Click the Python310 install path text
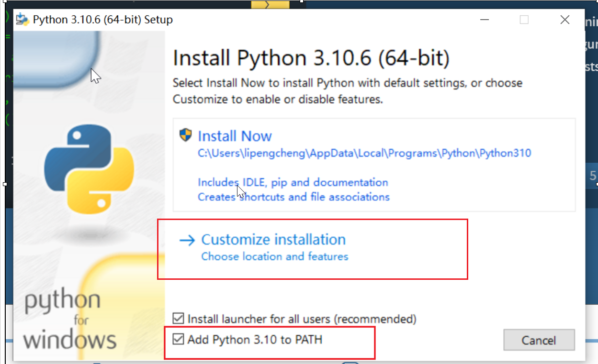Viewport: 598px width, 364px height. click(x=364, y=154)
